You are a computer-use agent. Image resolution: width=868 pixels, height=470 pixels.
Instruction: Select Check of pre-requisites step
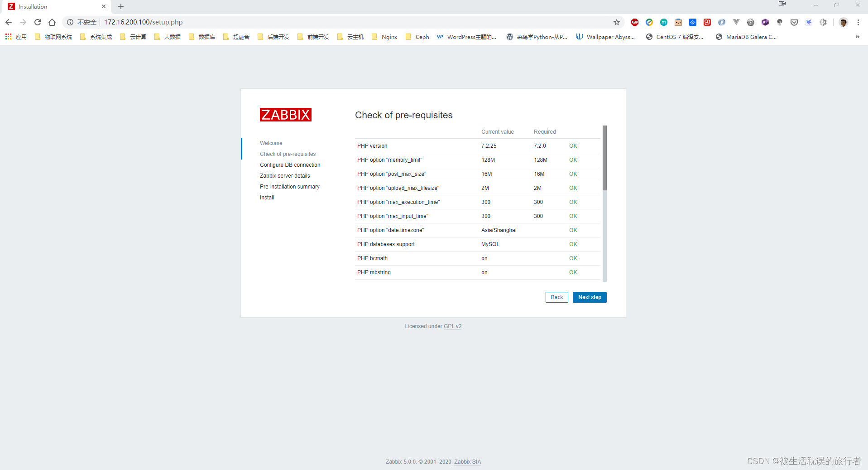(x=288, y=154)
